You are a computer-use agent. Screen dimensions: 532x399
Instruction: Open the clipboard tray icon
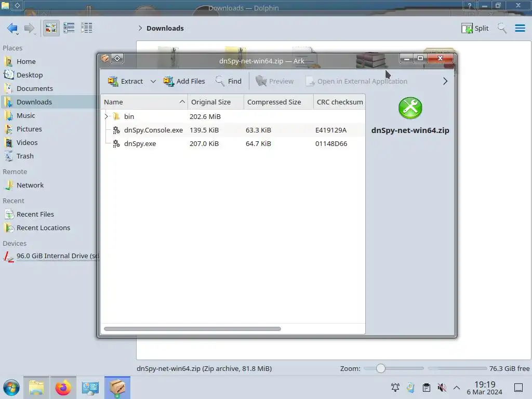427,388
